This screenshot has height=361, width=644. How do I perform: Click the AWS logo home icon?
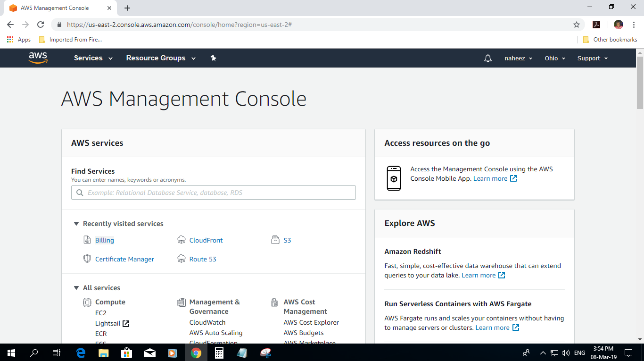38,58
